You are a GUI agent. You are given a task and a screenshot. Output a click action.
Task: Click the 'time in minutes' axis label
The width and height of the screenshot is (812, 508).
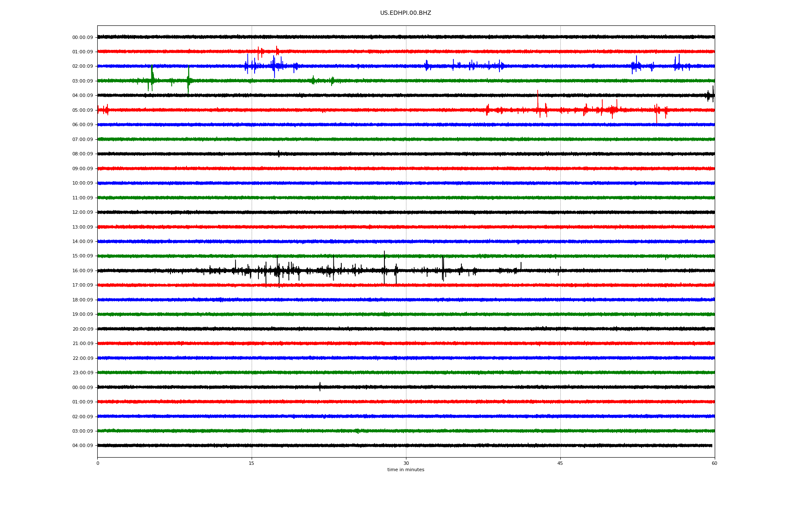405,470
